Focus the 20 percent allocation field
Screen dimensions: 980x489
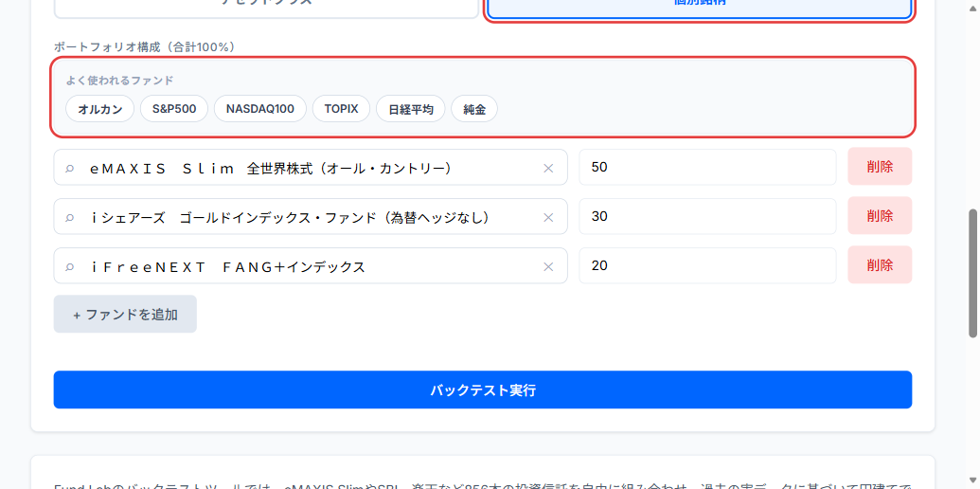tap(707, 265)
